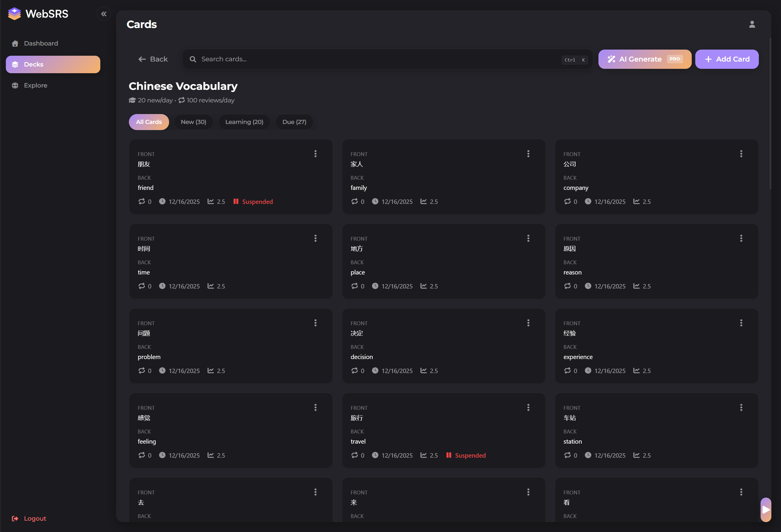Click the '100 reviews/day' text

[x=211, y=100]
